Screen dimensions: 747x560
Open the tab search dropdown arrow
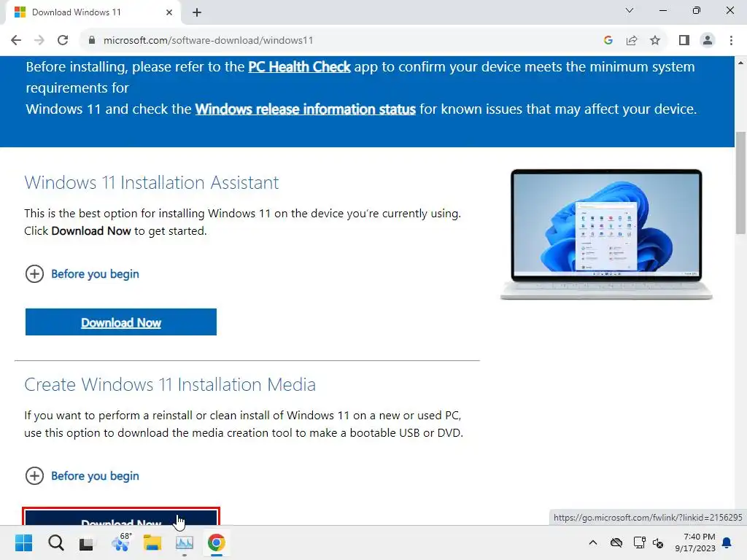pyautogui.click(x=630, y=10)
